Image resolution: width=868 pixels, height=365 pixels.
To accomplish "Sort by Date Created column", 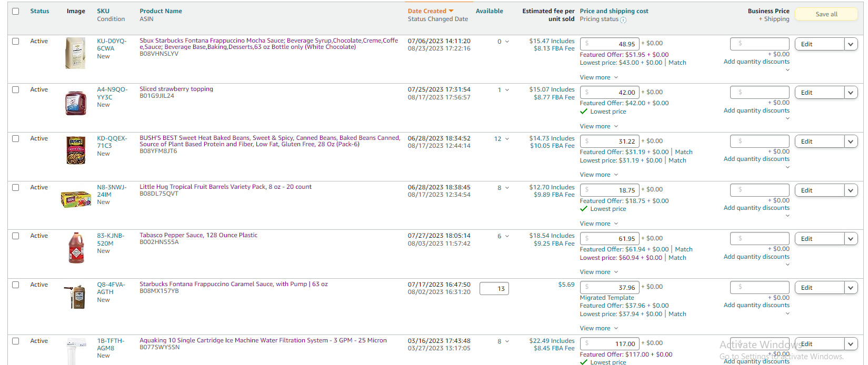I will (430, 11).
